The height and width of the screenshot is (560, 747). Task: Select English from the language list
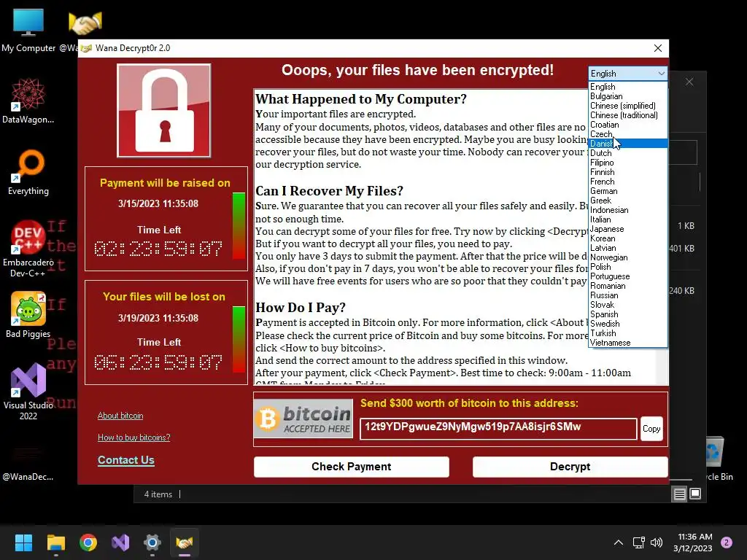[x=628, y=87]
